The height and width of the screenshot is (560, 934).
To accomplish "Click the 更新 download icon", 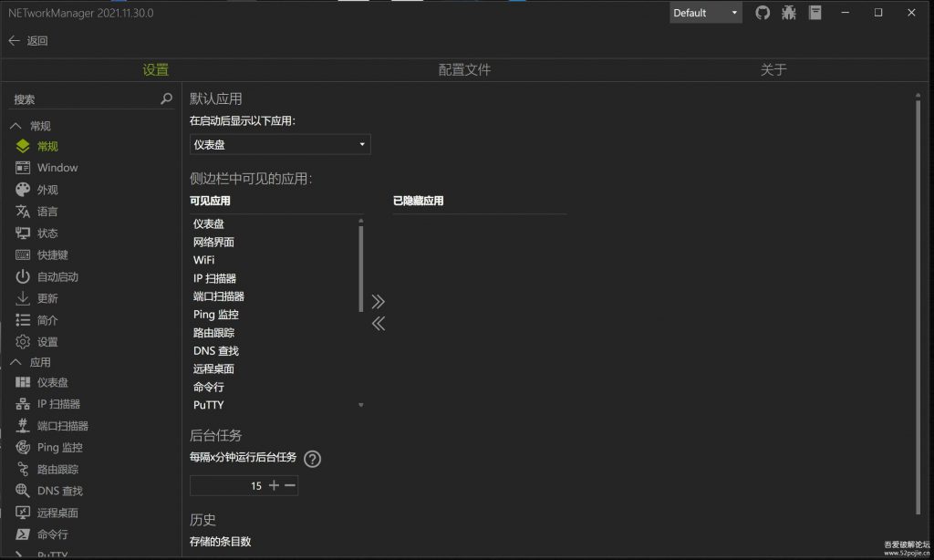I will [x=23, y=298].
